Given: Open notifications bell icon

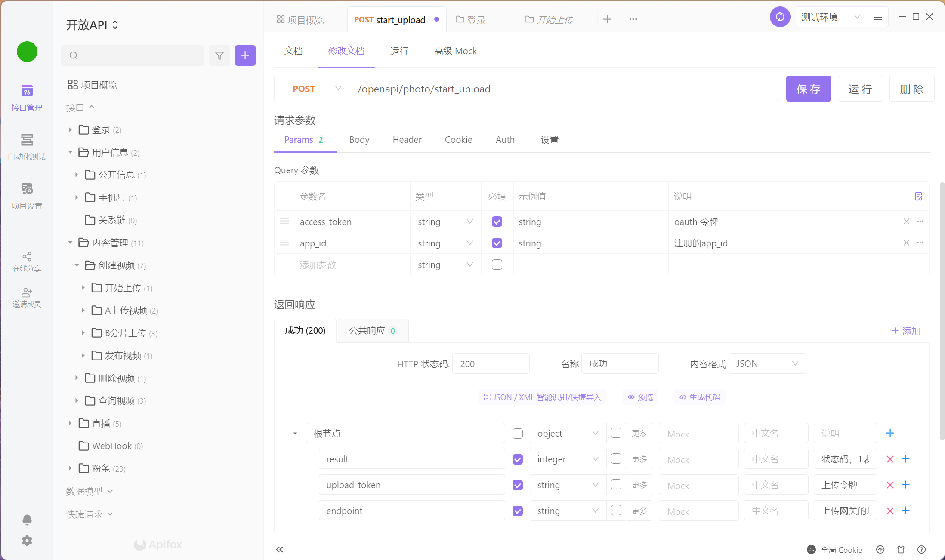Looking at the screenshot, I should pyautogui.click(x=27, y=520).
